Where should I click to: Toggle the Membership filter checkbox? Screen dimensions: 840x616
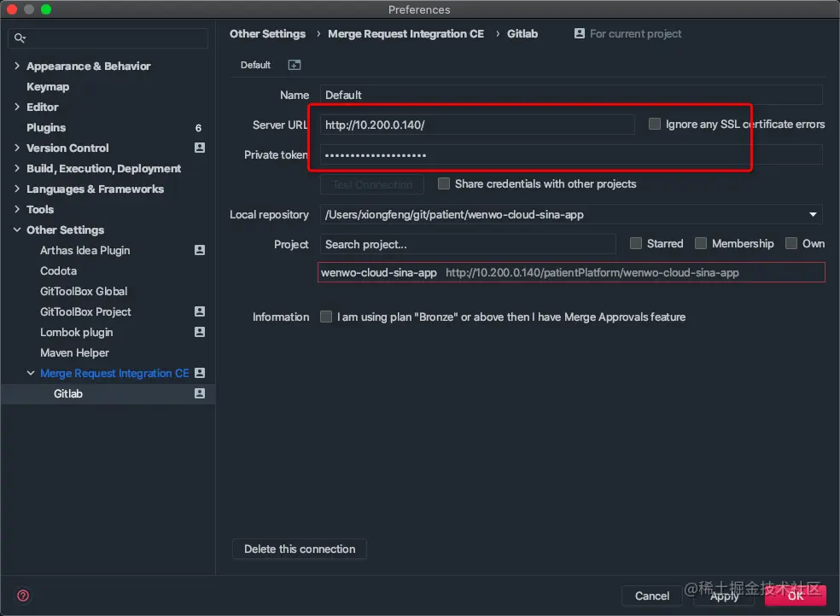(x=701, y=243)
